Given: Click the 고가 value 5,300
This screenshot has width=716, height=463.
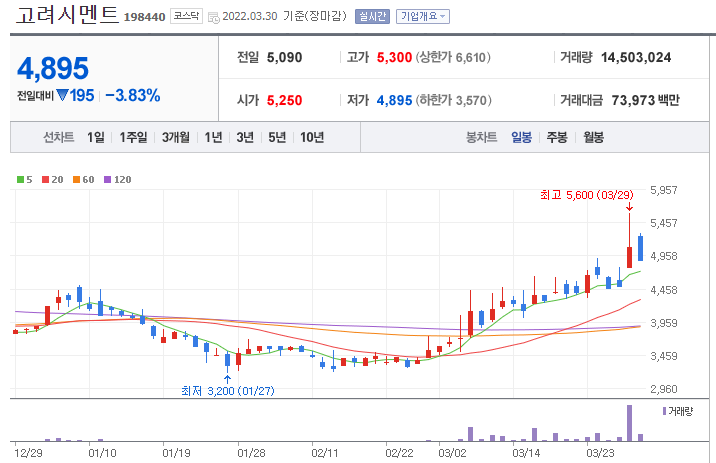Looking at the screenshot, I should (394, 58).
